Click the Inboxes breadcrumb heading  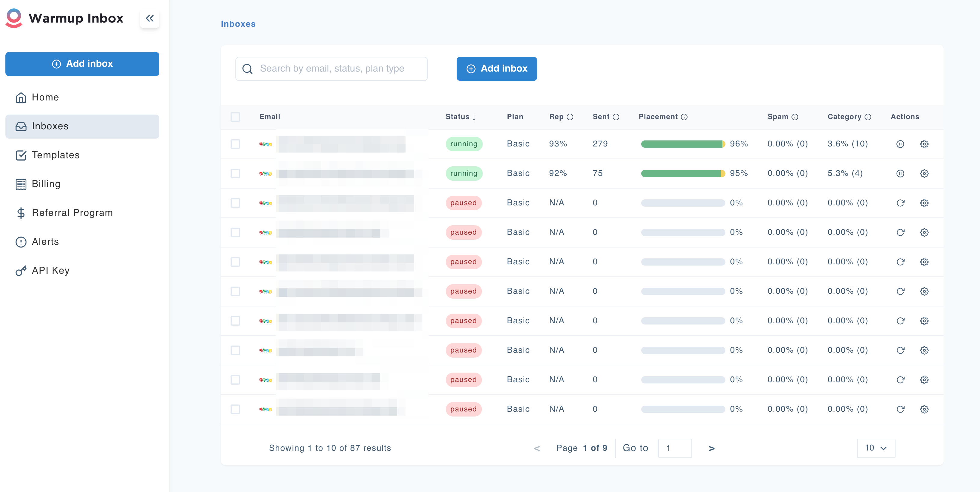[x=238, y=24]
